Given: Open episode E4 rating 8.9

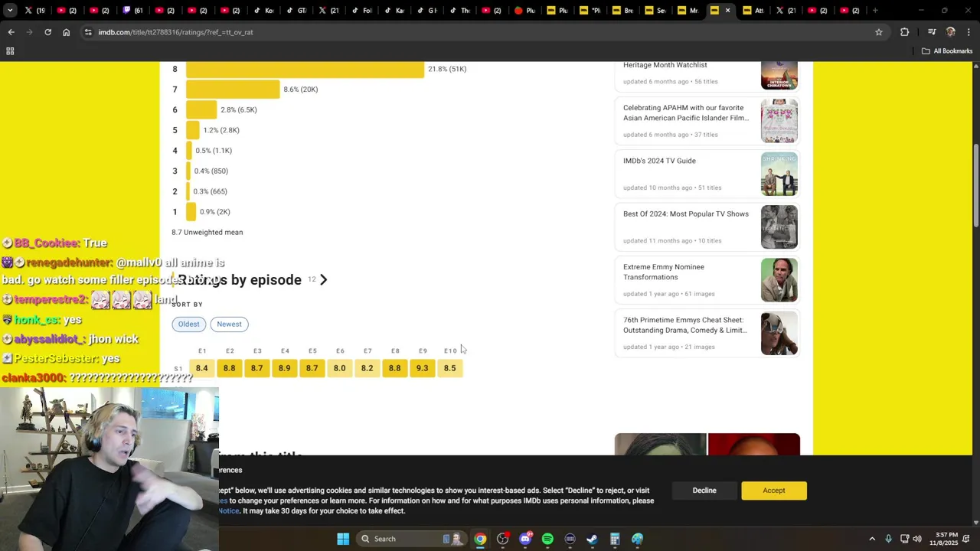Looking at the screenshot, I should (x=284, y=368).
